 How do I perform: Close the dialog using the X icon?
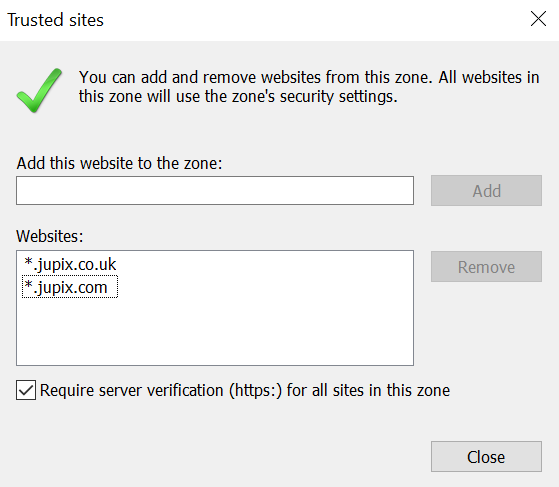(x=538, y=19)
